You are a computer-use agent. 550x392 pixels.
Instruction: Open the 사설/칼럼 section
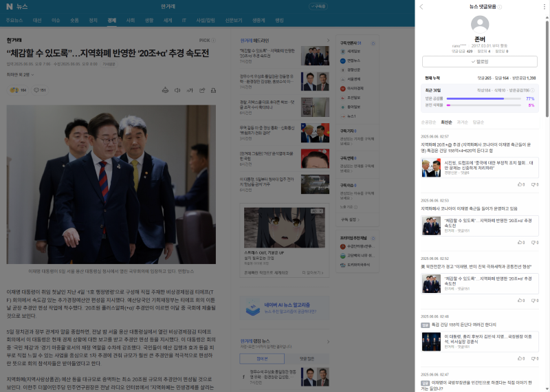pyautogui.click(x=205, y=21)
